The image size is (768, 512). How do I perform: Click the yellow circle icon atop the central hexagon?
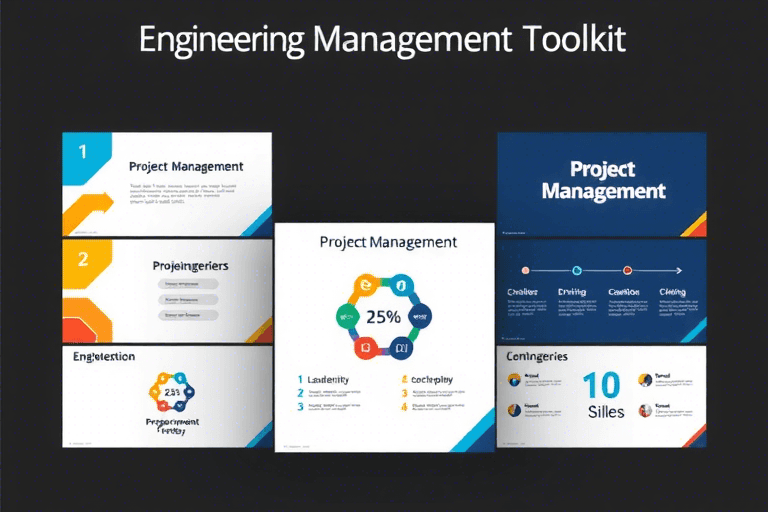[x=366, y=287]
